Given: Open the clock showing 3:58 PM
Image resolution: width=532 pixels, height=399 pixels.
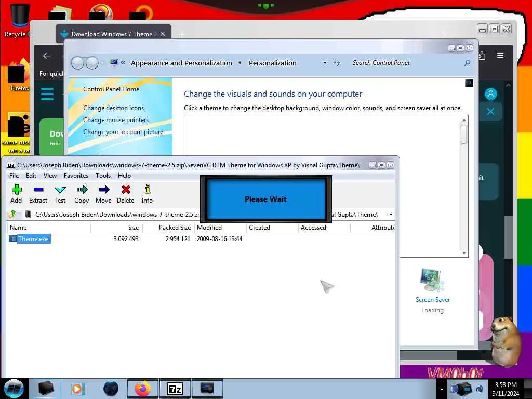Looking at the screenshot, I should click(x=506, y=389).
